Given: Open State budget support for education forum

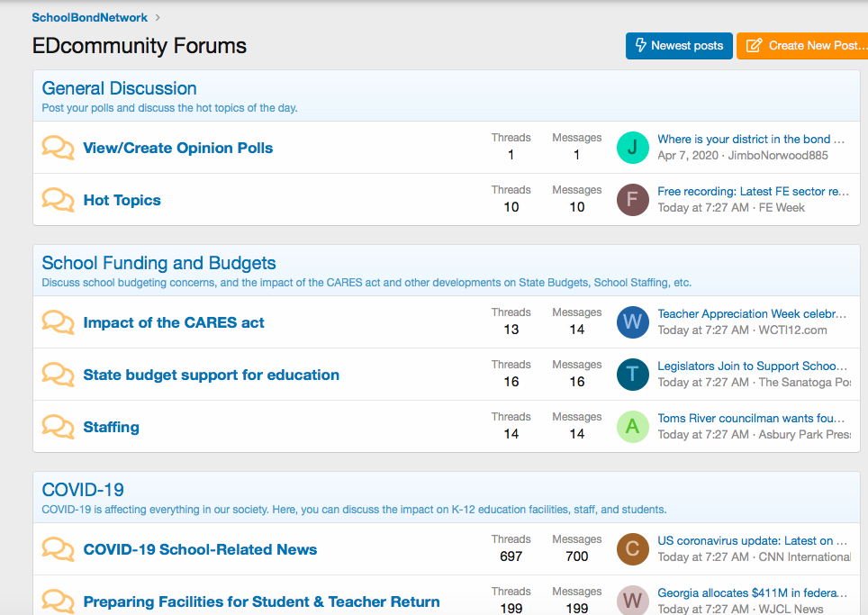Looking at the screenshot, I should click(212, 375).
